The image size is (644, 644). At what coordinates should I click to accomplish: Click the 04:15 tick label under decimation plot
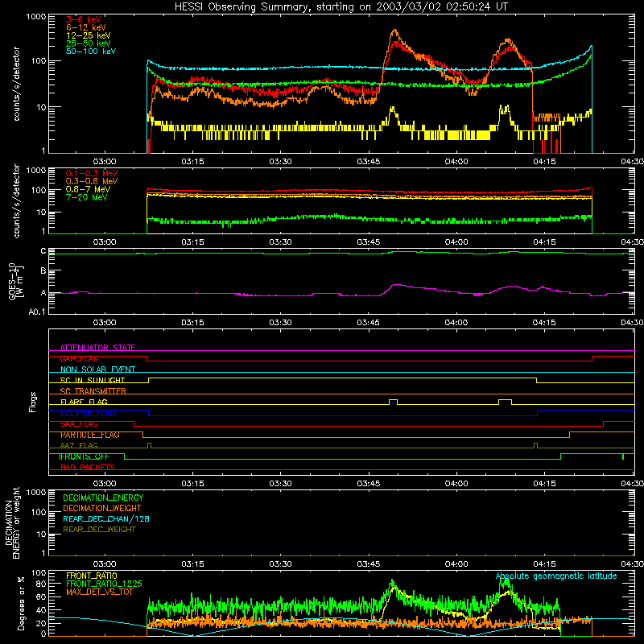coord(544,564)
